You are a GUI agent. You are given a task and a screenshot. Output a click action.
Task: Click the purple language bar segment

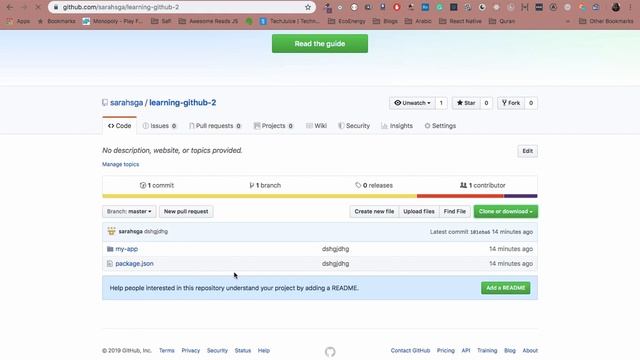[521, 196]
